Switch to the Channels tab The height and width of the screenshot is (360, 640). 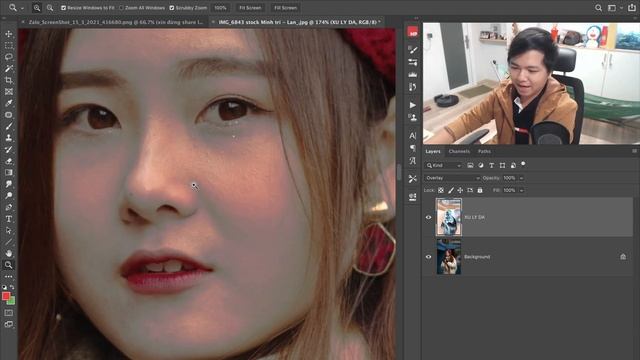click(x=459, y=151)
